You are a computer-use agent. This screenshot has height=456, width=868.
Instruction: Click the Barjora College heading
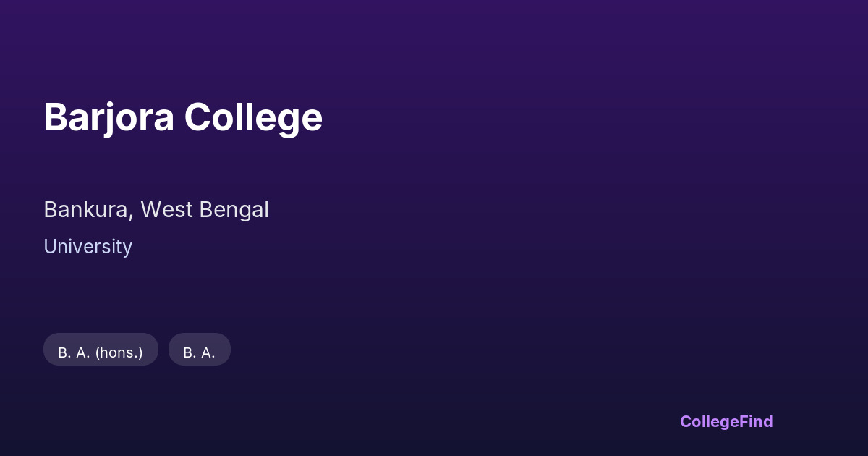(183, 117)
